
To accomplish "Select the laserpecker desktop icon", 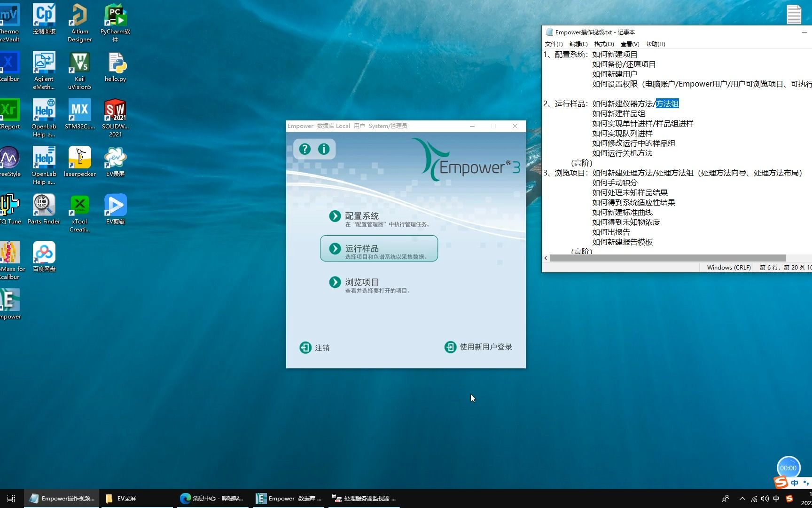I will pos(80,161).
